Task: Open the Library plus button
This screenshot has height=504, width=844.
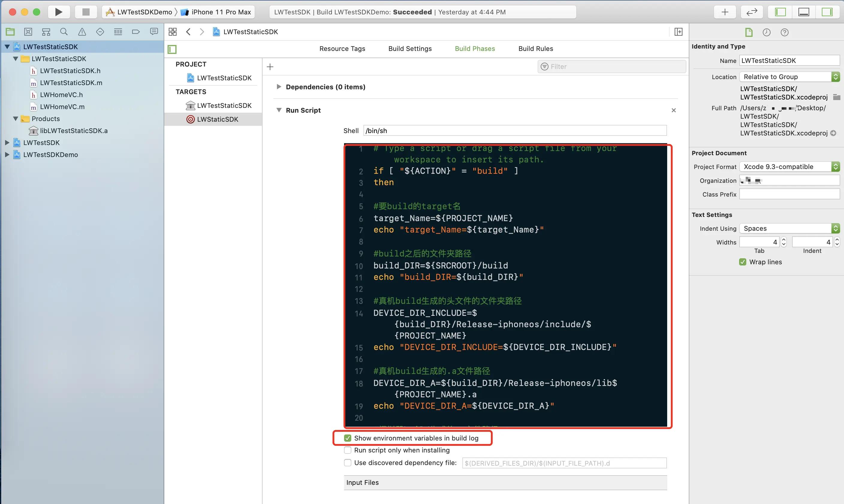Action: coord(725,12)
